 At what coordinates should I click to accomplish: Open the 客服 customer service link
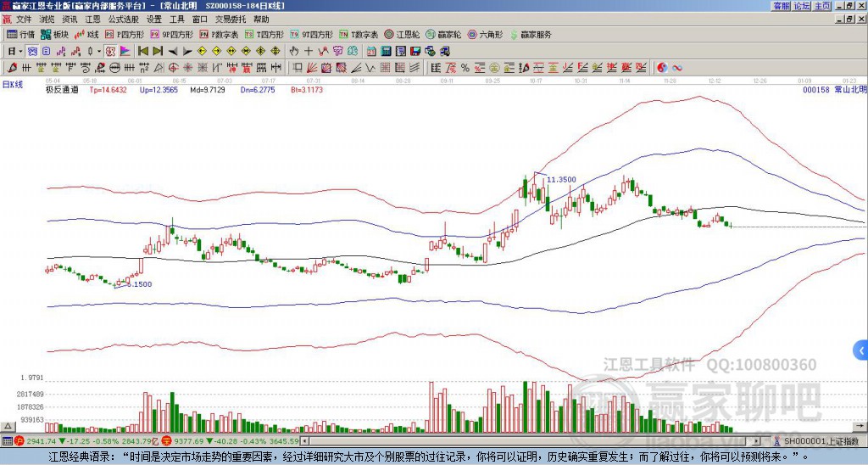(782, 6)
